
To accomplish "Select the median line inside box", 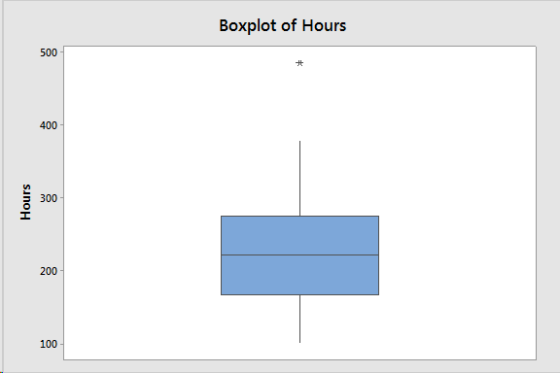I will click(x=300, y=255).
